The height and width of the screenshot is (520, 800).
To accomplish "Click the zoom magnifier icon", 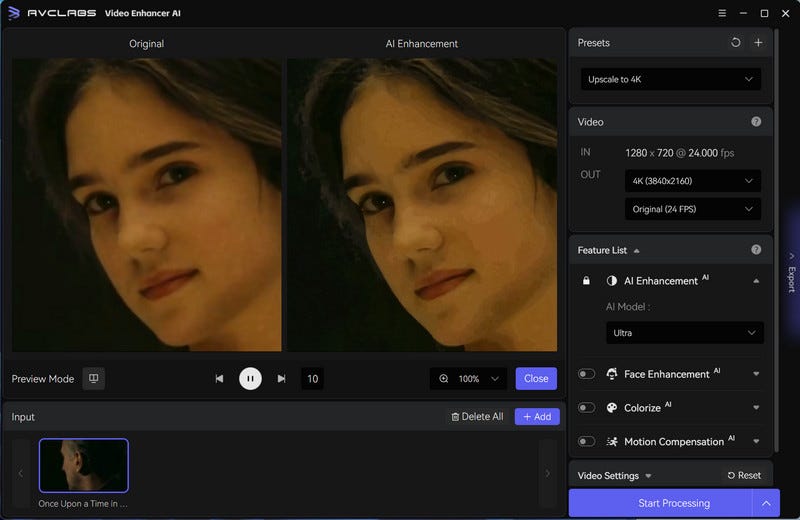I will (x=444, y=379).
